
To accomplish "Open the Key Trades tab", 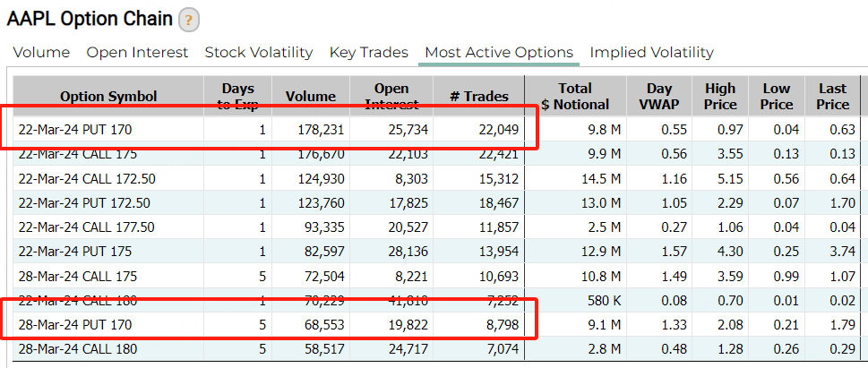I will 369,53.
